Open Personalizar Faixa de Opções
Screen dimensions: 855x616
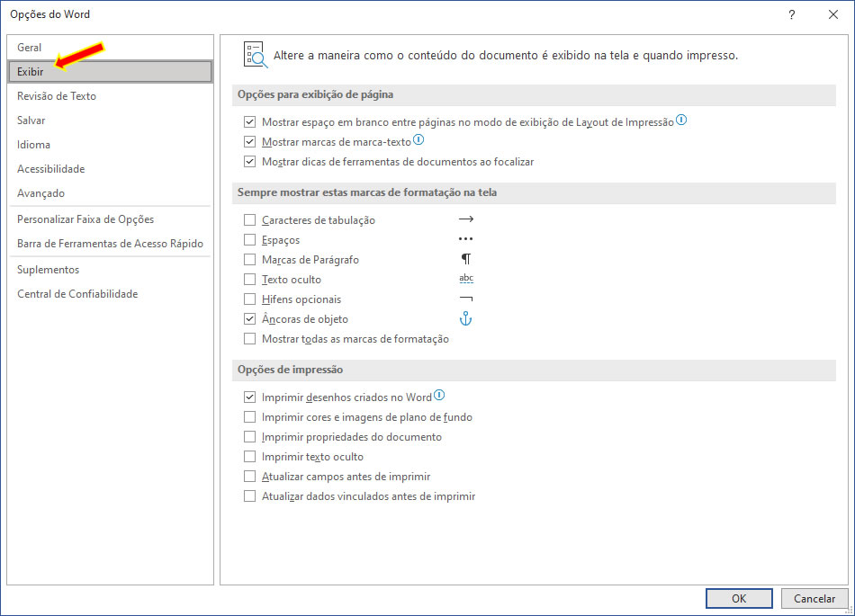tap(110, 219)
